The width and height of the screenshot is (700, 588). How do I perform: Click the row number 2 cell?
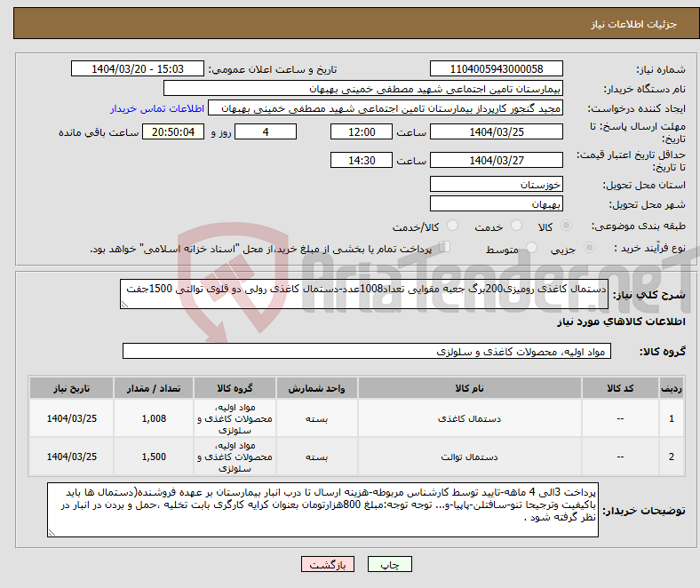[671, 457]
